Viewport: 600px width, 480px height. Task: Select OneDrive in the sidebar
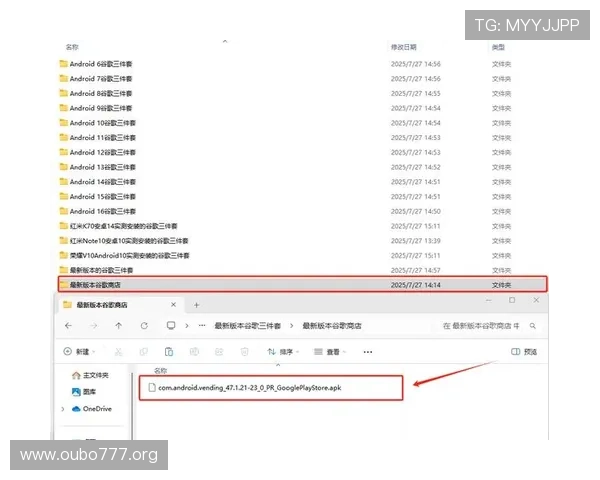(92, 409)
